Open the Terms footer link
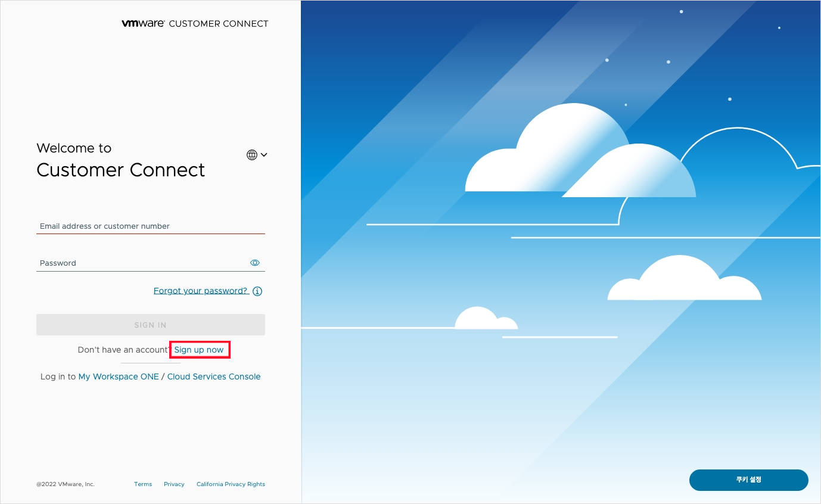The image size is (821, 504). pos(143,484)
